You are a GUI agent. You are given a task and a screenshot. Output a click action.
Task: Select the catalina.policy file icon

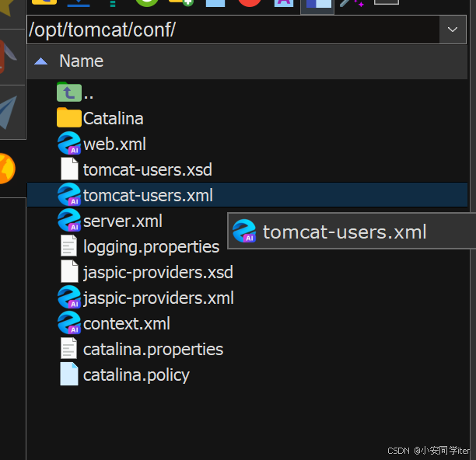(x=69, y=375)
